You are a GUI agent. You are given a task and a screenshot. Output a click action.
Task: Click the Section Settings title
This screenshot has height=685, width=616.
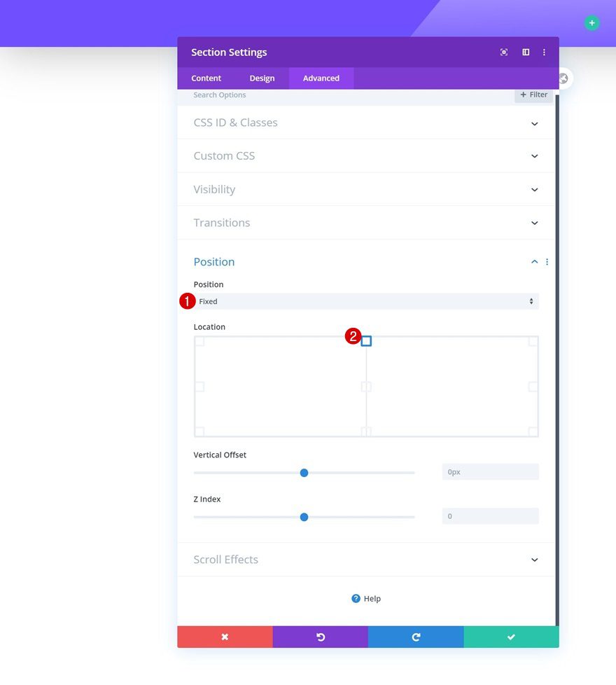point(229,53)
